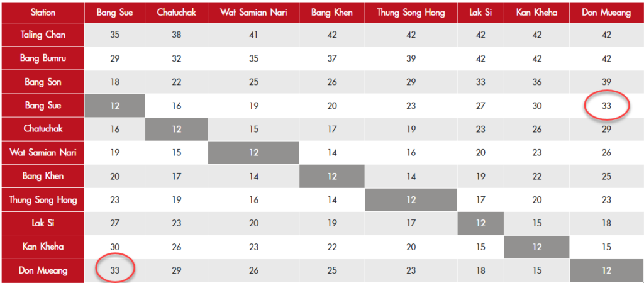
Task: Click fare 30 in Kan Kheha row
Action: [114, 247]
